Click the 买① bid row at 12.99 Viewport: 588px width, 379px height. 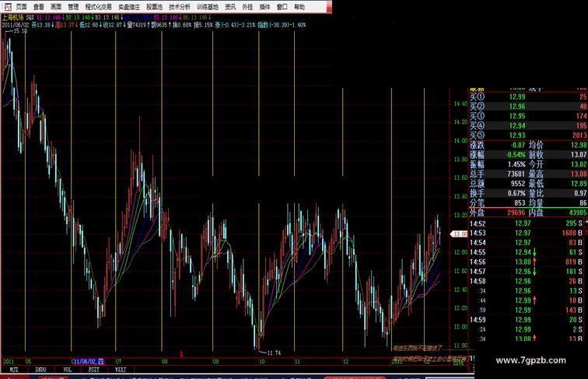click(528, 97)
